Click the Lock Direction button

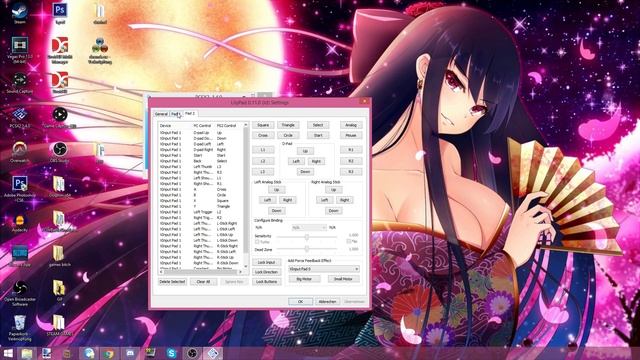click(267, 272)
